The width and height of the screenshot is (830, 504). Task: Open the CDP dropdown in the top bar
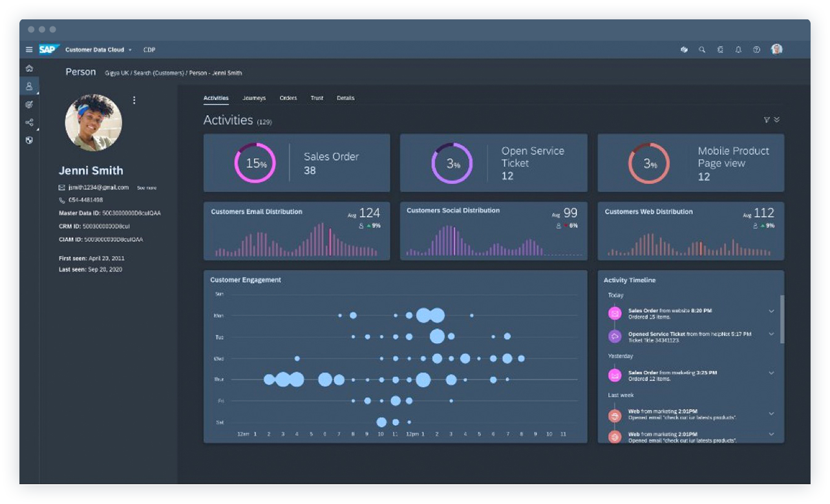point(150,49)
